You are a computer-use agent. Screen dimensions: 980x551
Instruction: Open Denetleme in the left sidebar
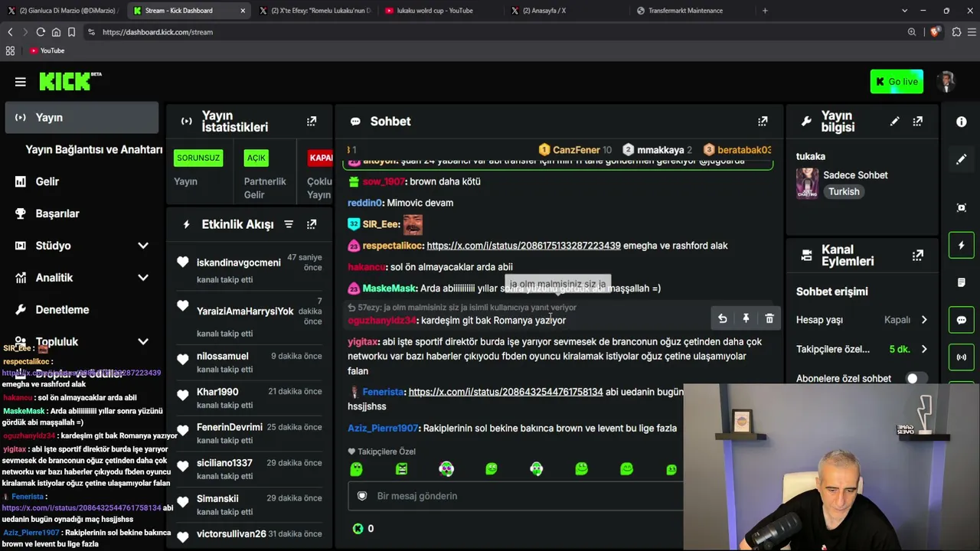(x=62, y=310)
